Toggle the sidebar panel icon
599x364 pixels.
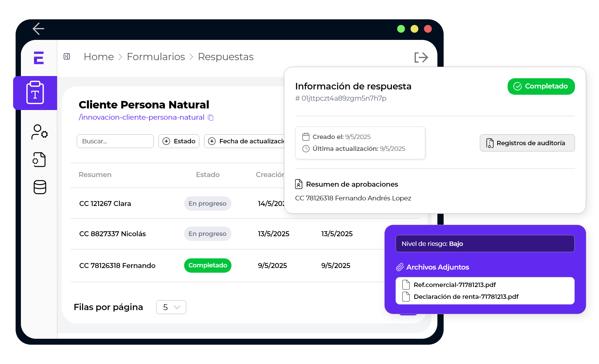pyautogui.click(x=67, y=56)
